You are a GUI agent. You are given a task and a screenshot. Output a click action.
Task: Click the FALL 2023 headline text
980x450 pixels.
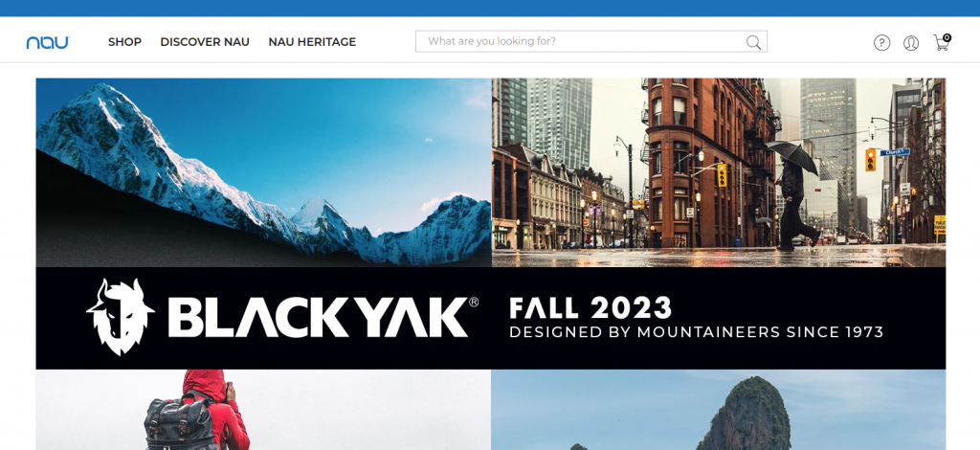click(590, 308)
